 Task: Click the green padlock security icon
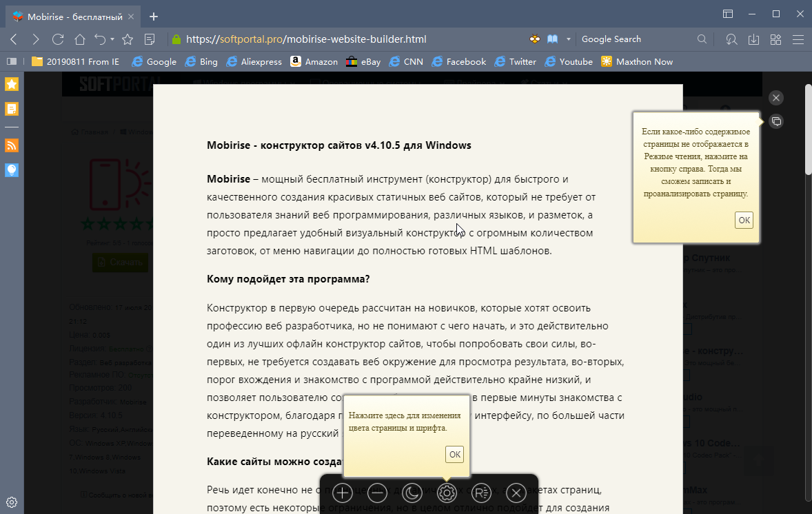coord(176,39)
